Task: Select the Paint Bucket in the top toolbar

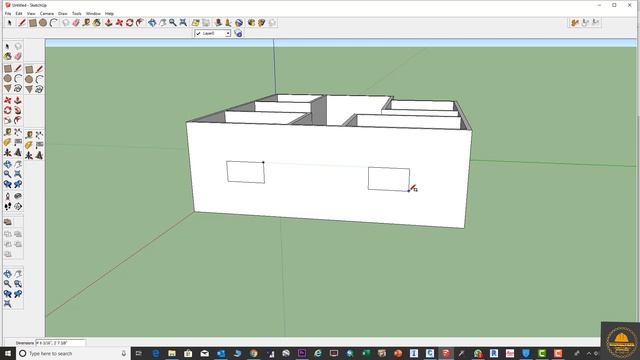Action: point(97,23)
